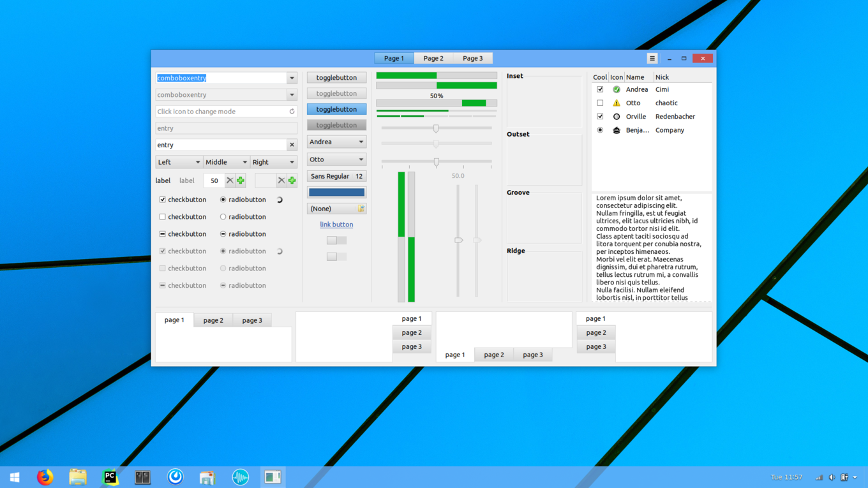Click the first togglebutton above the Andrea dropdown

(336, 78)
